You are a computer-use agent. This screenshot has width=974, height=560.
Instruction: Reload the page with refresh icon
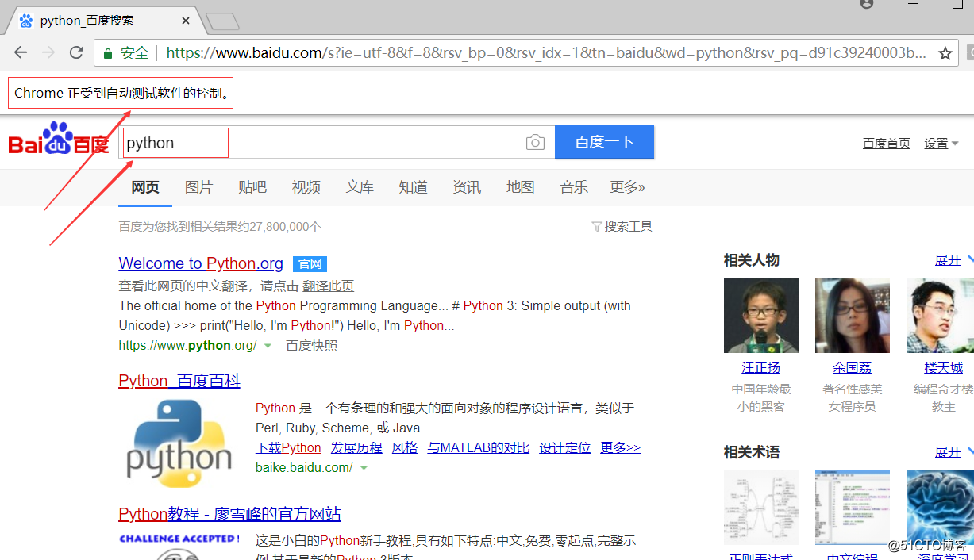tap(76, 52)
